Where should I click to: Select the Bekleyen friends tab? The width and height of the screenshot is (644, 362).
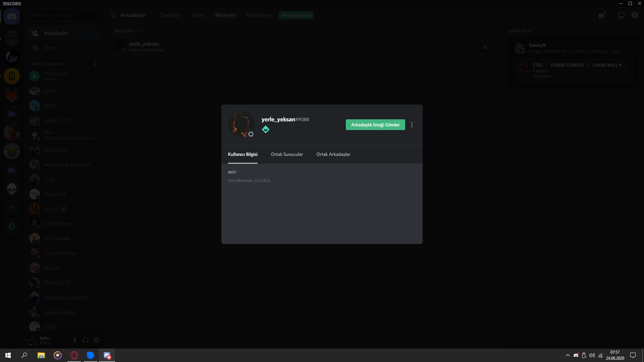tap(225, 15)
